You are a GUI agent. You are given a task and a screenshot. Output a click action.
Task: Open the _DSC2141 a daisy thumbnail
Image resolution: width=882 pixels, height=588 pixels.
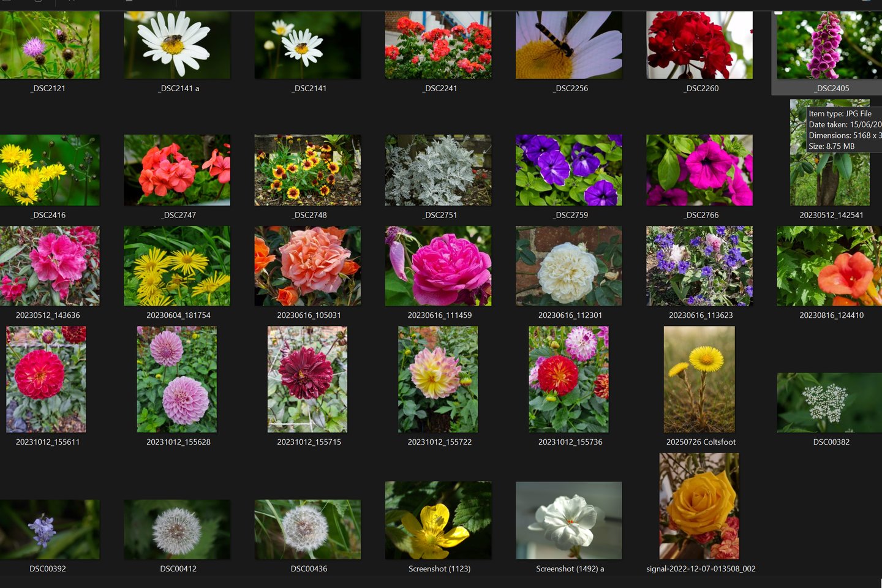pos(177,45)
